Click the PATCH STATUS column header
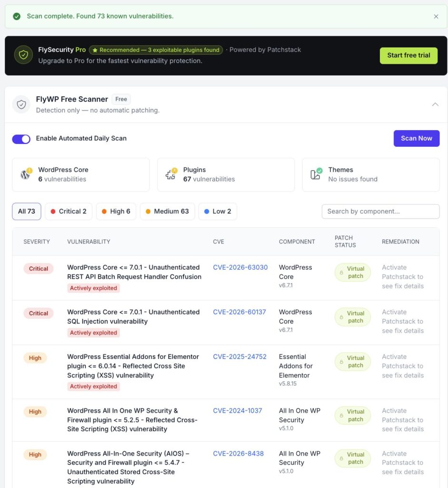The height and width of the screenshot is (488, 448). [x=345, y=242]
